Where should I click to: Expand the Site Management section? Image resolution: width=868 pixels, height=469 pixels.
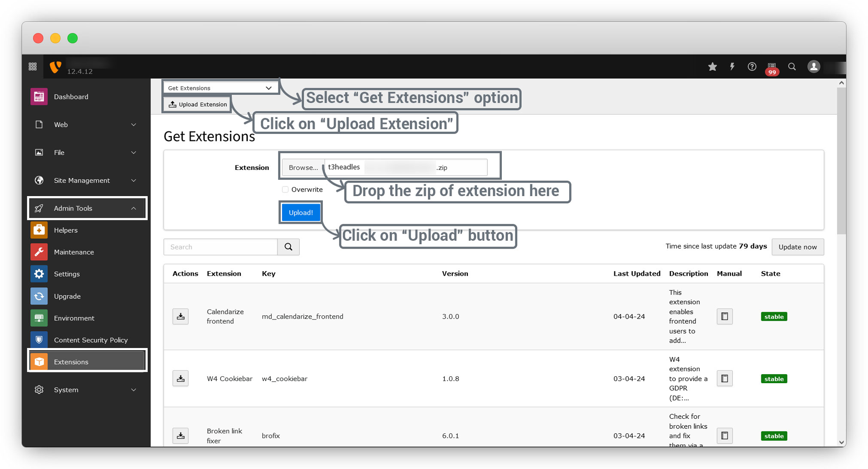(86, 181)
